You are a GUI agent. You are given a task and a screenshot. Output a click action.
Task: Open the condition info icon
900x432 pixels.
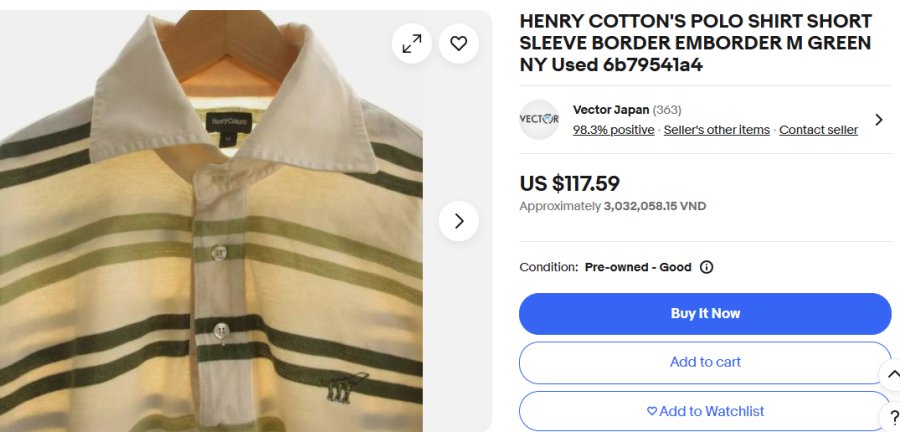(706, 267)
